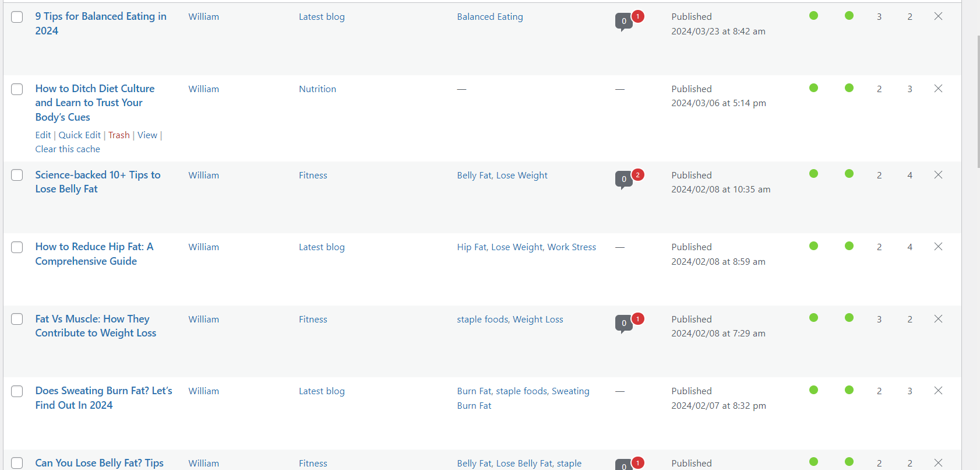Tick the checkbox next to "Does Sweating Burn Fat"
The width and height of the screenshot is (980, 470).
(x=17, y=391)
